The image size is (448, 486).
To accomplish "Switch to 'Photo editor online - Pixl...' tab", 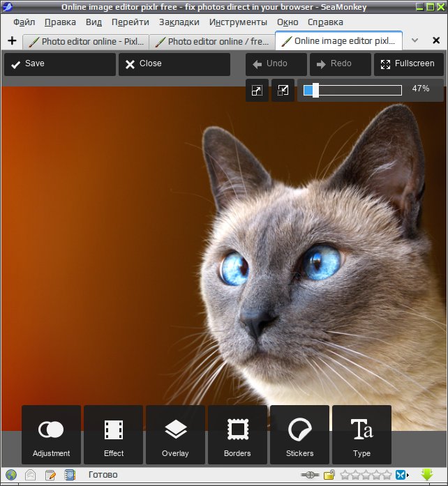I will pyautogui.click(x=86, y=42).
